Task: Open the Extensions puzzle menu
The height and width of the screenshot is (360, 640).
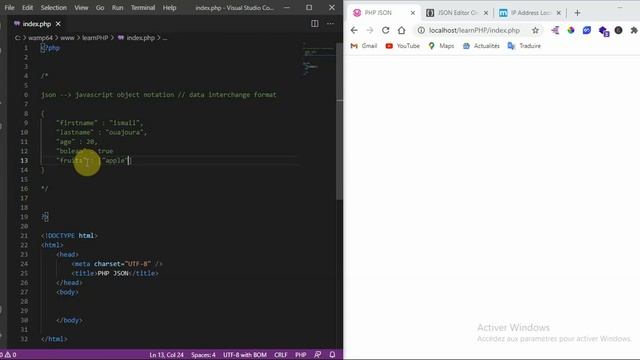Action: click(634, 30)
